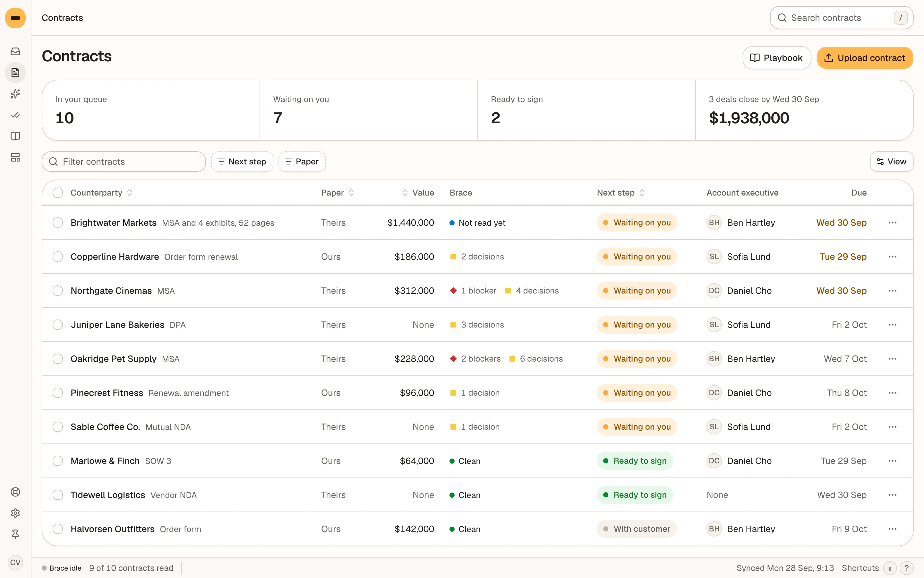
Task: Open the CV user avatar
Action: pyautogui.click(x=15, y=562)
